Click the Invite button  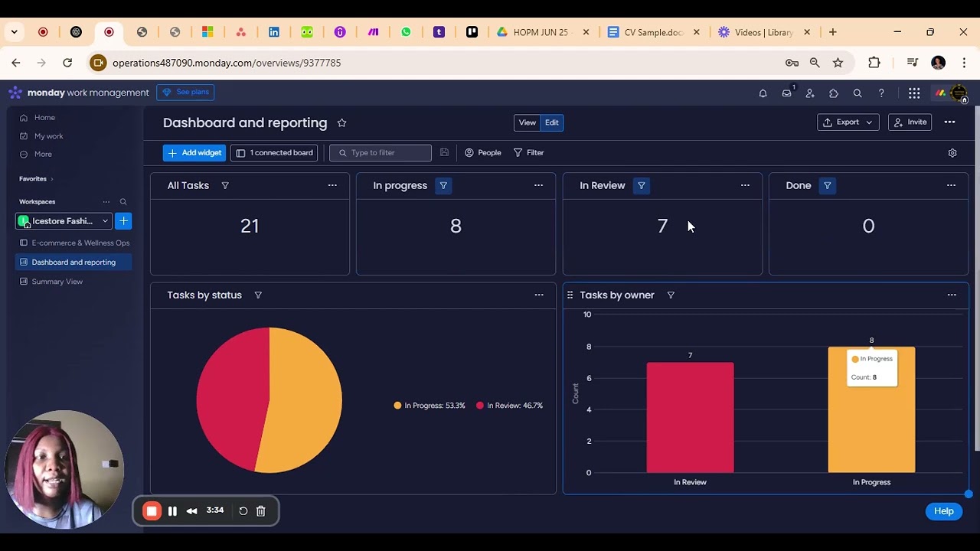tap(910, 122)
